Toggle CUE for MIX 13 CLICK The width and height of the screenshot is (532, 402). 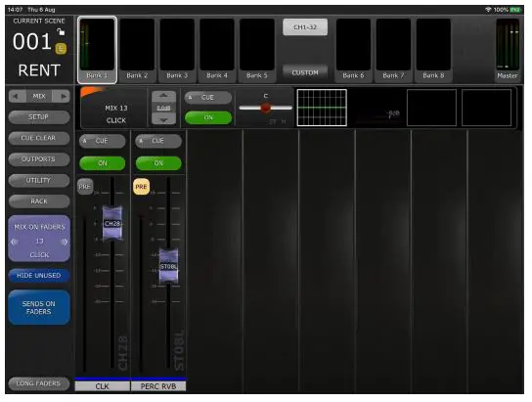point(208,98)
